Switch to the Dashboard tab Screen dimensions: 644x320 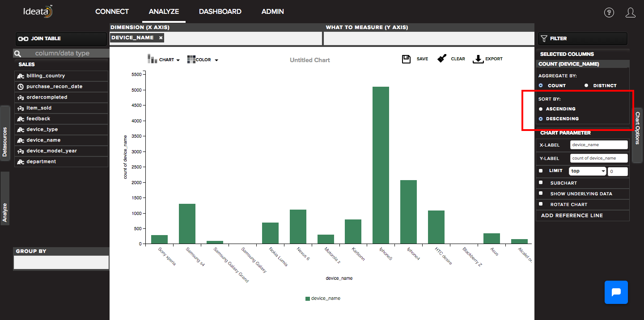(220, 12)
